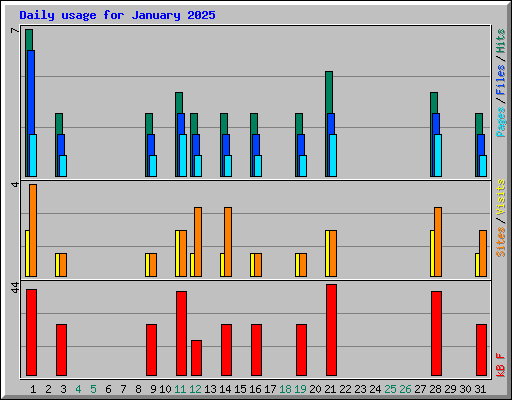Click green day label "18" on the x-axis
The width and height of the screenshot is (512, 400).
tap(285, 389)
